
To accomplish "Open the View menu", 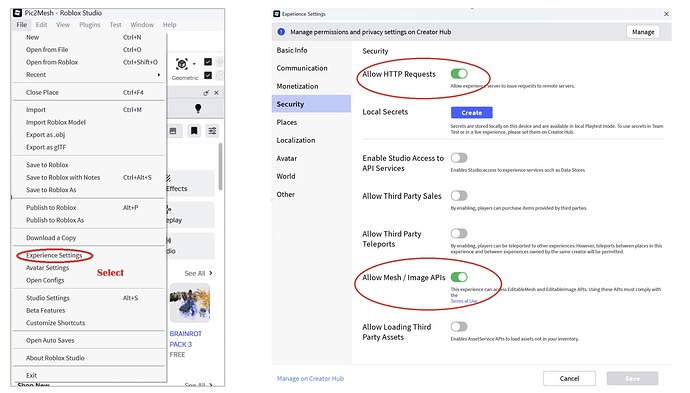I will pos(63,25).
